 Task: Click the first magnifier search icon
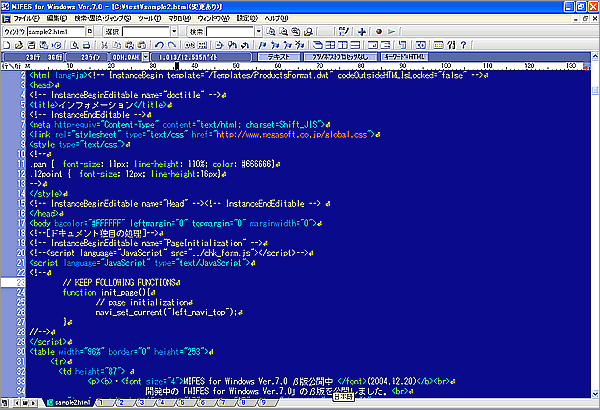[x=271, y=32]
